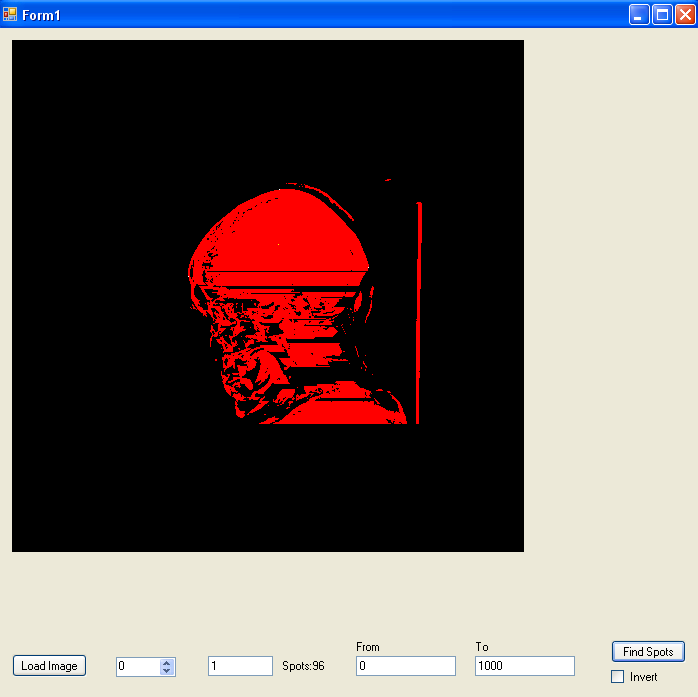Viewport: 698px width, 697px height.
Task: Click the text box containing 1
Action: (x=240, y=666)
